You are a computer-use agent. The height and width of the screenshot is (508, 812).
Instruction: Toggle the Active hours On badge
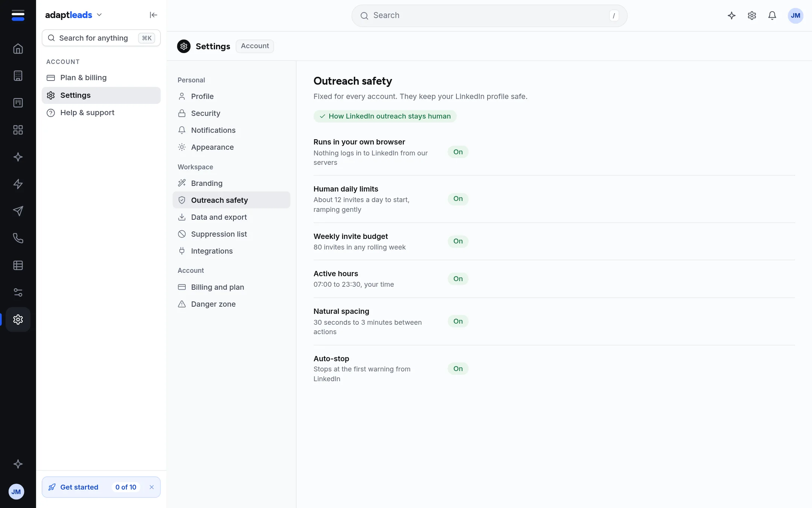pyautogui.click(x=458, y=279)
